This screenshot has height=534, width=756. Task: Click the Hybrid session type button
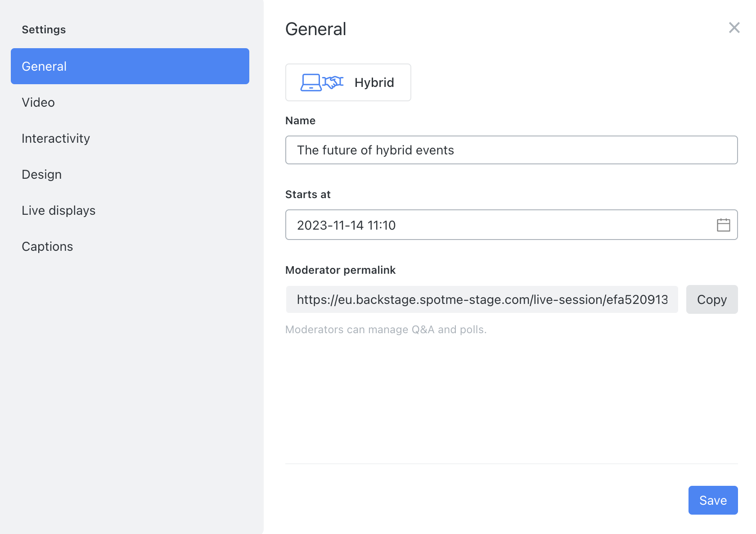[x=348, y=82]
